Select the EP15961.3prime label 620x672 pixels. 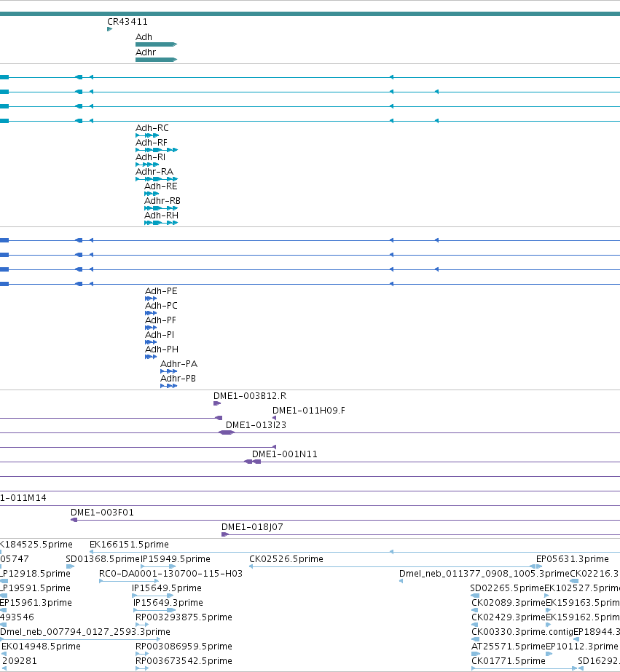coord(36,603)
